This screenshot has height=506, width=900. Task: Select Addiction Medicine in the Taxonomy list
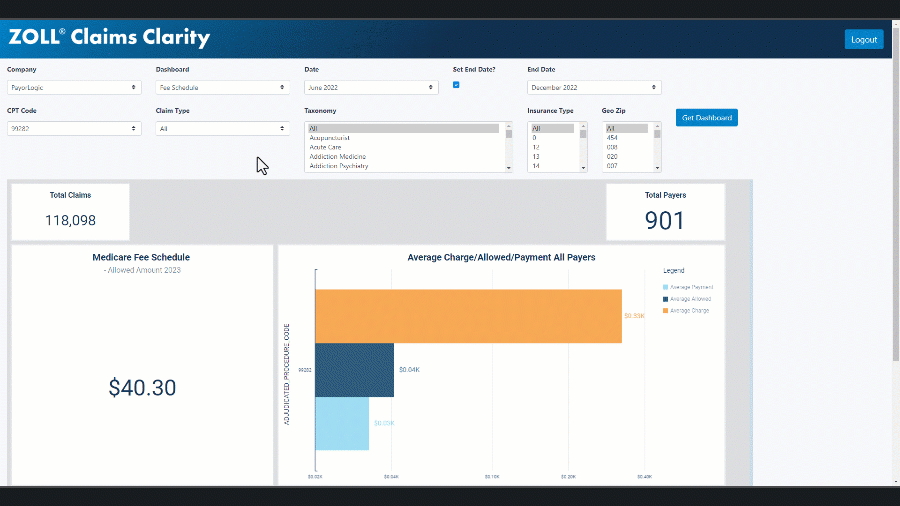coord(404,156)
